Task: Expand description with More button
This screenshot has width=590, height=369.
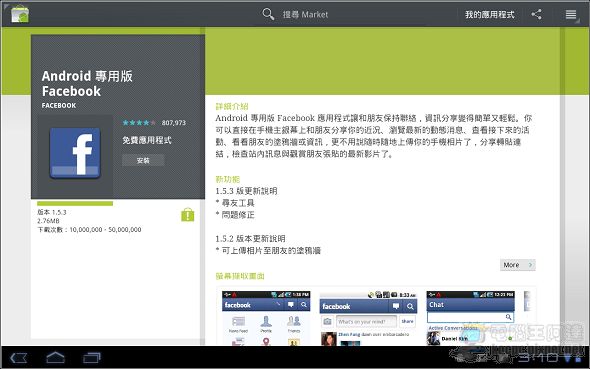Action: [518, 265]
